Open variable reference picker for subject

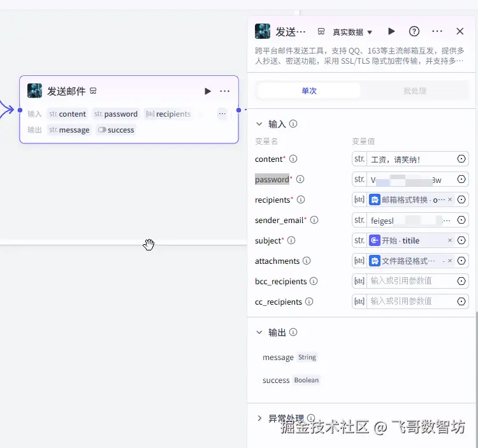pyautogui.click(x=461, y=240)
